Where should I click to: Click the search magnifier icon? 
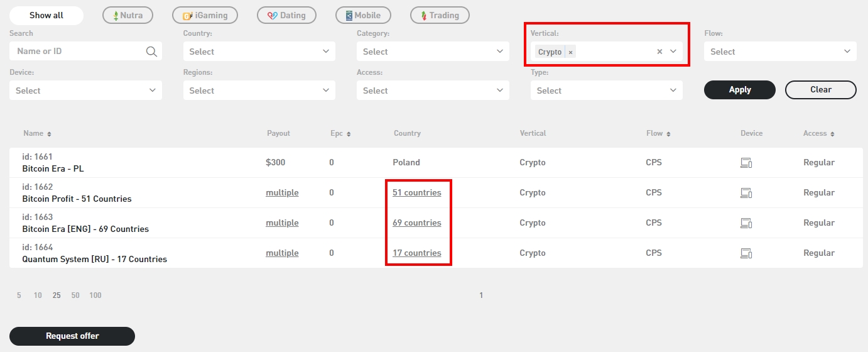[x=151, y=52]
